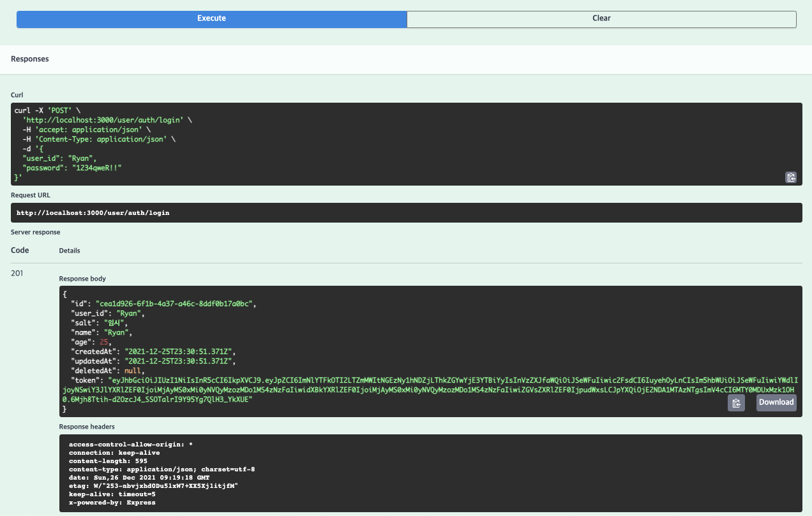Image resolution: width=812 pixels, height=516 pixels.
Task: Click the blue Execute button
Action: coord(211,18)
